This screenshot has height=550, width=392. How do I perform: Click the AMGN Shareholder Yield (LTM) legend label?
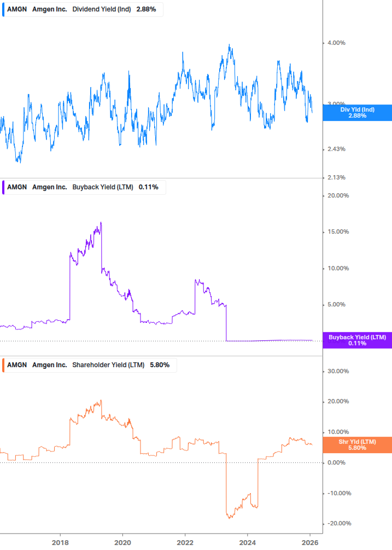89,365
